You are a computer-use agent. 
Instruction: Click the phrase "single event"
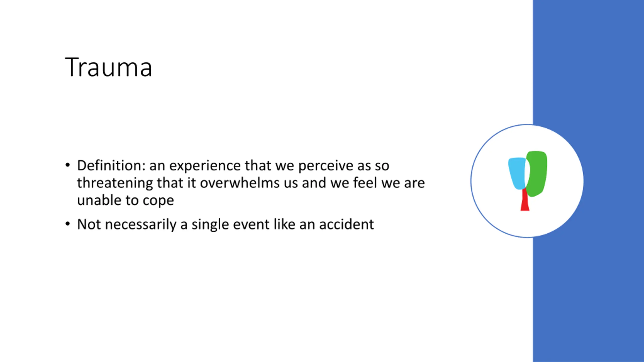click(x=230, y=225)
